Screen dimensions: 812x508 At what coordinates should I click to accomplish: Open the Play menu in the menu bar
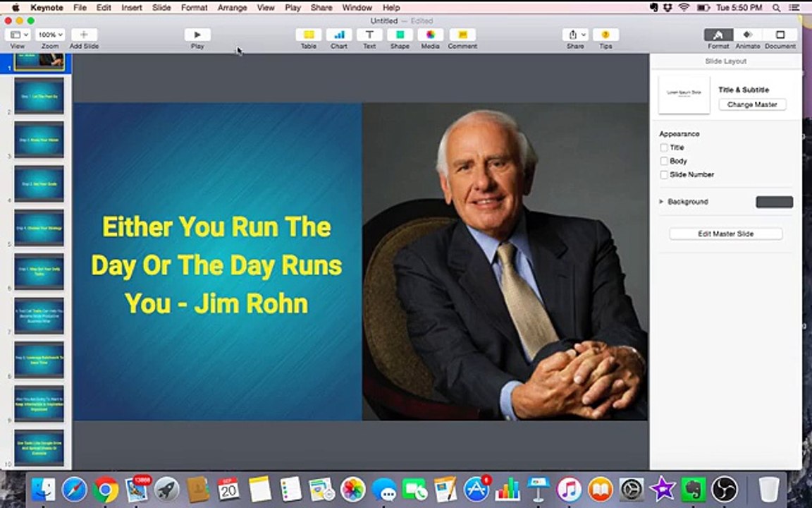pyautogui.click(x=293, y=7)
